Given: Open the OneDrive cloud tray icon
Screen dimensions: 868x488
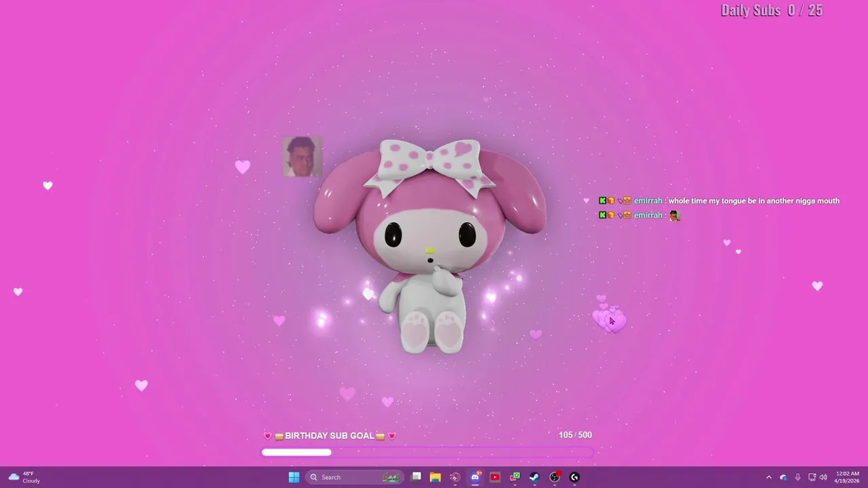Looking at the screenshot, I should [783, 477].
